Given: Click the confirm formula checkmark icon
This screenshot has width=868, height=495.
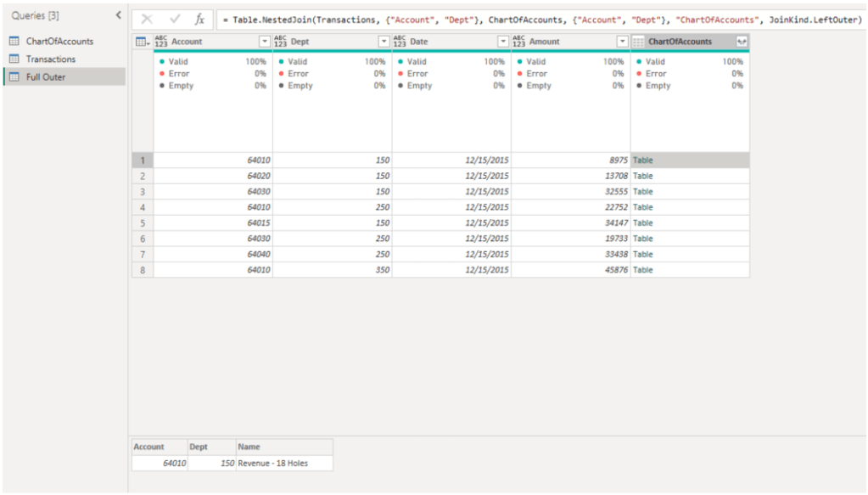Looking at the screenshot, I should [x=174, y=20].
